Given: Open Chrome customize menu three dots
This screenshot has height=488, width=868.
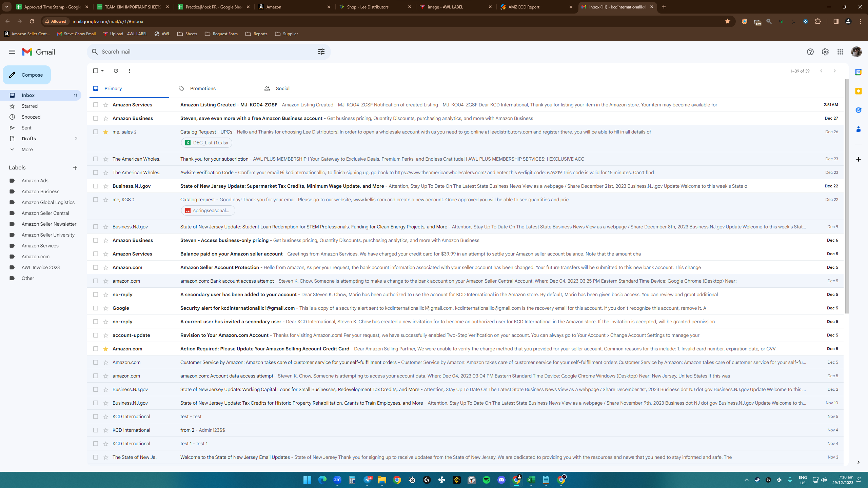Looking at the screenshot, I should (860, 21).
